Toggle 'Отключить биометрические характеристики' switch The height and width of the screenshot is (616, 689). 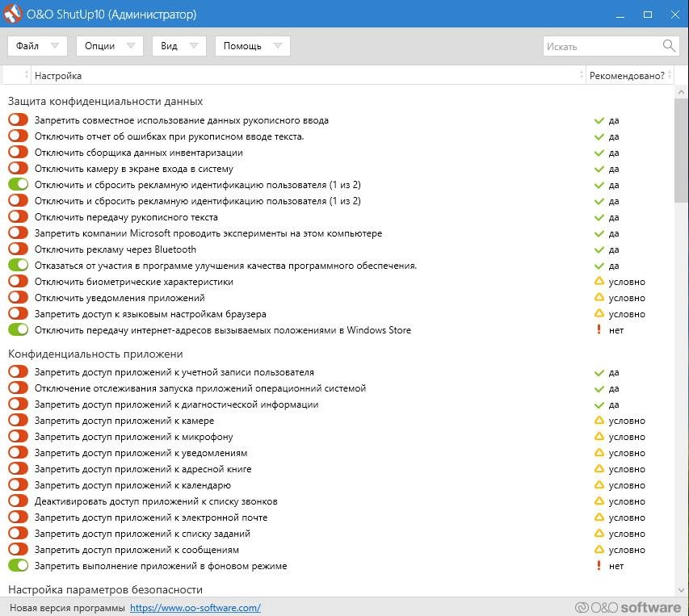tap(18, 281)
